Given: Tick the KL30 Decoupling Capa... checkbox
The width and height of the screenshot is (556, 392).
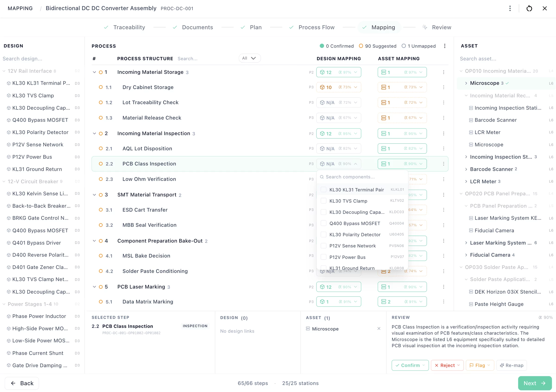Looking at the screenshot, I should (x=323, y=212).
